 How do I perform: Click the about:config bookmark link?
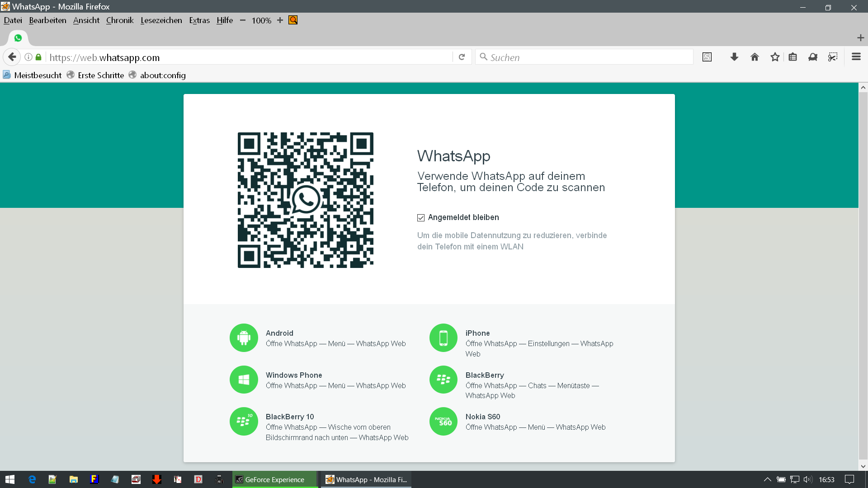[162, 75]
